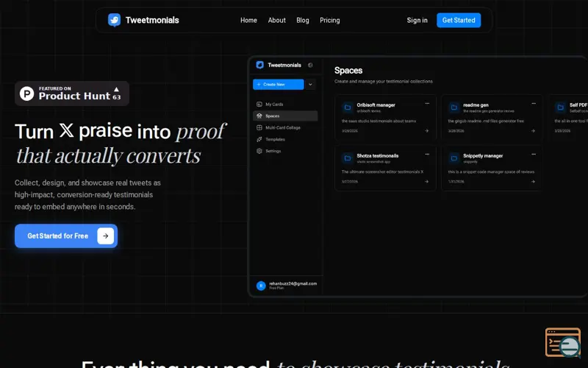Click the Multi-Card Collage grid icon
Viewport: 588px width, 368px height.
259,127
